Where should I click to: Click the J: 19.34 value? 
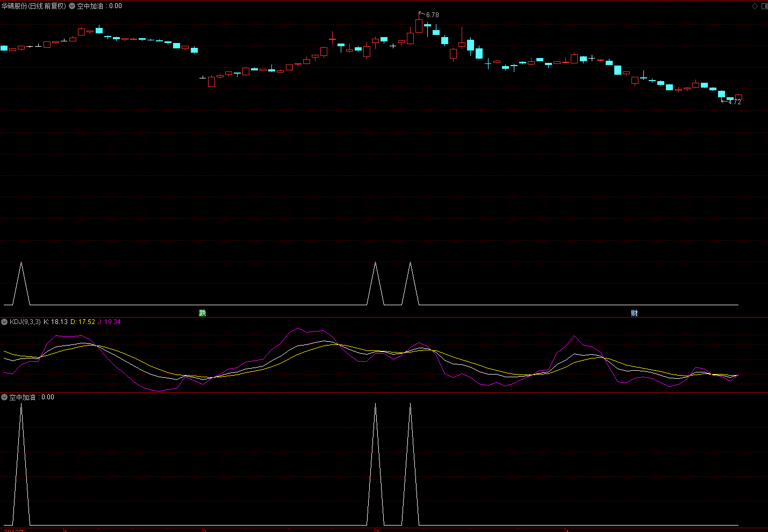point(109,322)
